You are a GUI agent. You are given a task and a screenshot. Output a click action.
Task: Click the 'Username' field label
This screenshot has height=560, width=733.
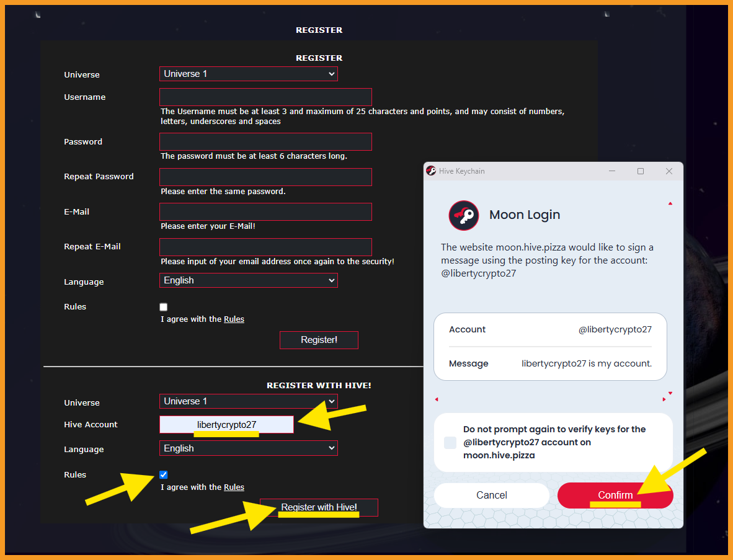(x=84, y=97)
